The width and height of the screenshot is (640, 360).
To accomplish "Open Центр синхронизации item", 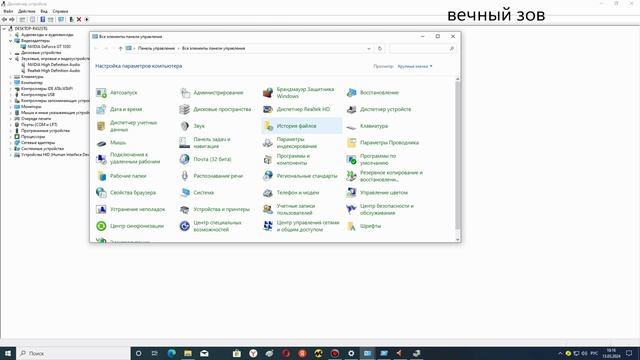I will [x=130, y=226].
